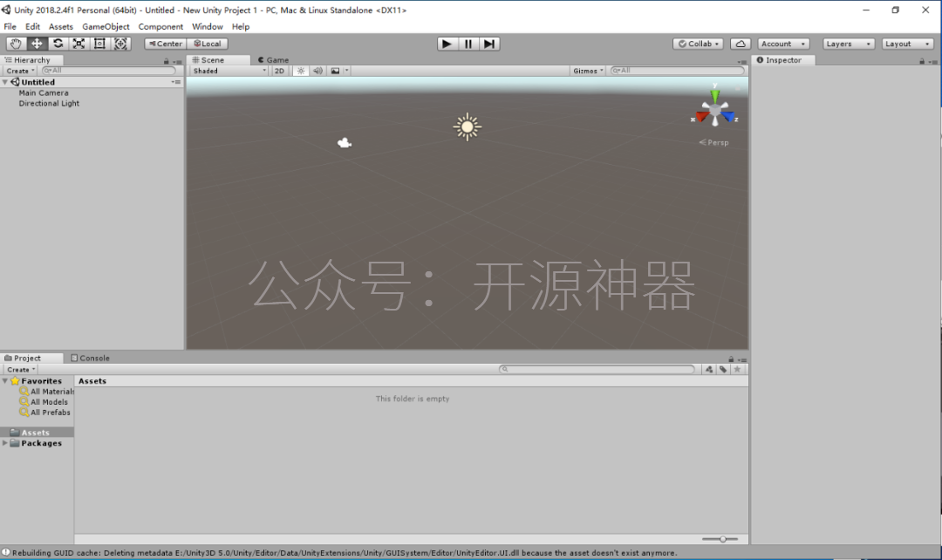The image size is (942, 560).
Task: Open the Assets menu
Action: coord(61,26)
